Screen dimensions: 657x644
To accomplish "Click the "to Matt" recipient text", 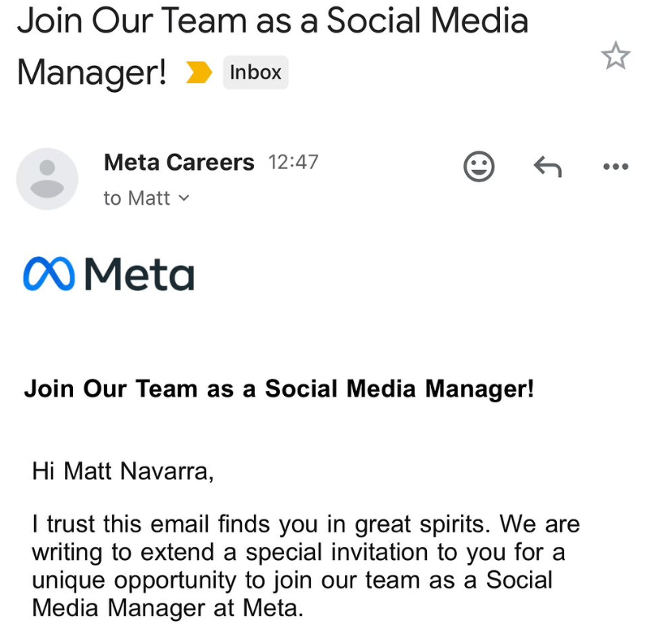I will tap(136, 198).
